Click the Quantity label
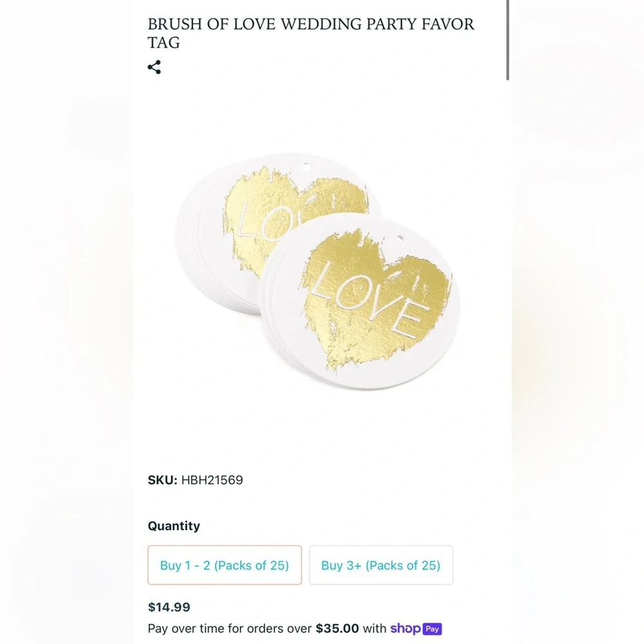Viewport: 644px width, 644px height. (x=174, y=526)
